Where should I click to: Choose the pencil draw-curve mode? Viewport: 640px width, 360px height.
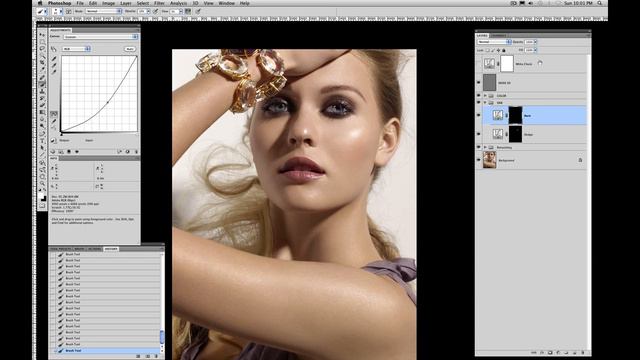[x=54, y=121]
